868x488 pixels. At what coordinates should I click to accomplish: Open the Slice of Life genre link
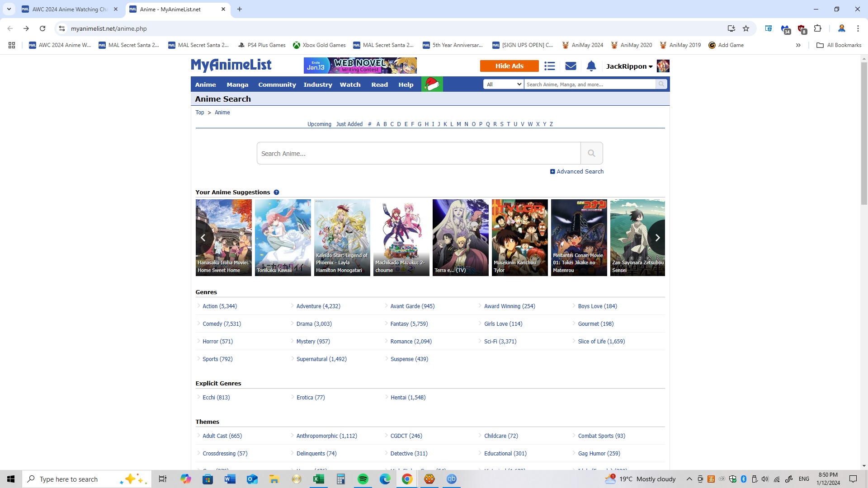(x=601, y=341)
